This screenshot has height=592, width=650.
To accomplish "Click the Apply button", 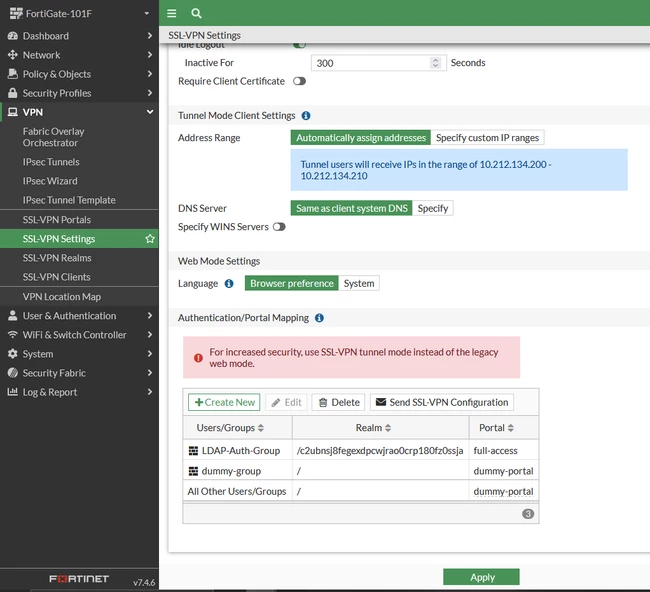I will tap(481, 577).
